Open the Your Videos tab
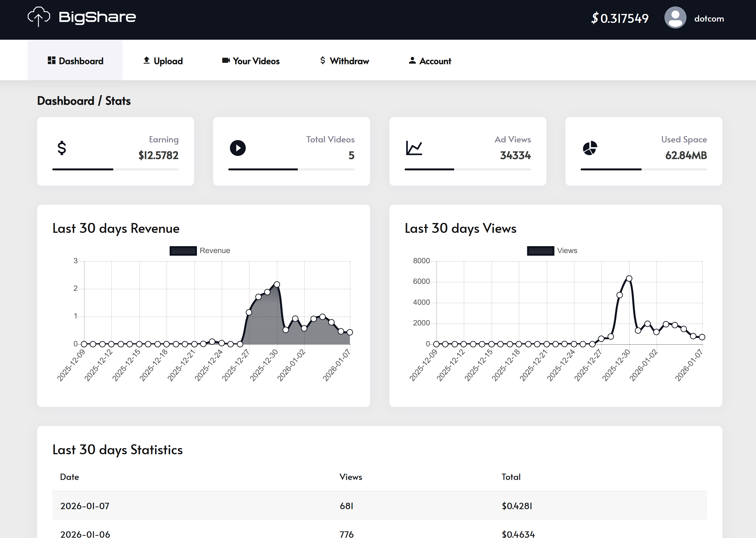The width and height of the screenshot is (756, 538). 251,61
